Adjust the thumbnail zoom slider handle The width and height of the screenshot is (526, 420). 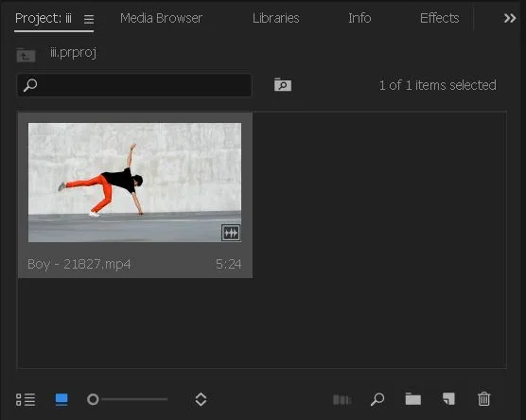[93, 399]
